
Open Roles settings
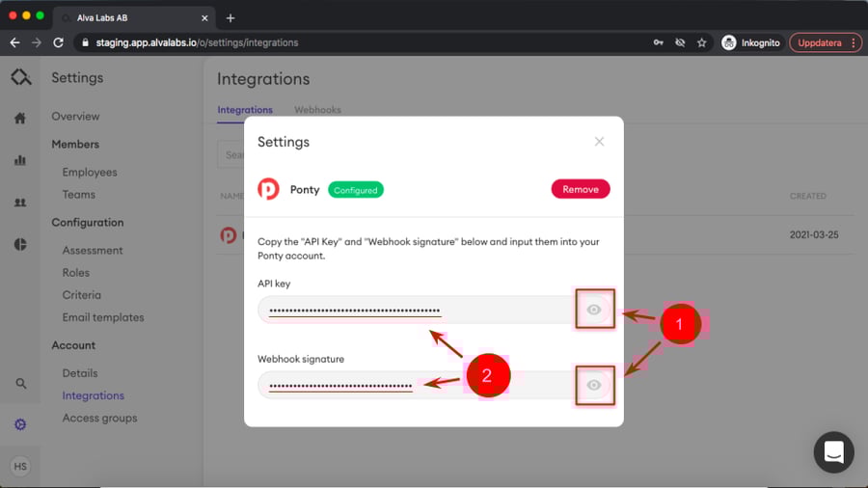76,272
